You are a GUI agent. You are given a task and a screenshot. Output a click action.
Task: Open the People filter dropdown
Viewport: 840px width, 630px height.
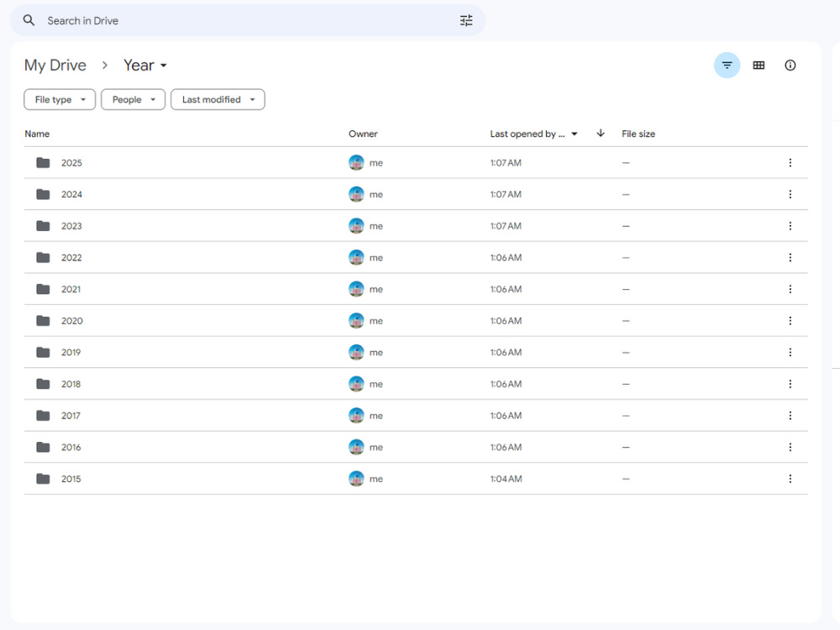(x=133, y=100)
